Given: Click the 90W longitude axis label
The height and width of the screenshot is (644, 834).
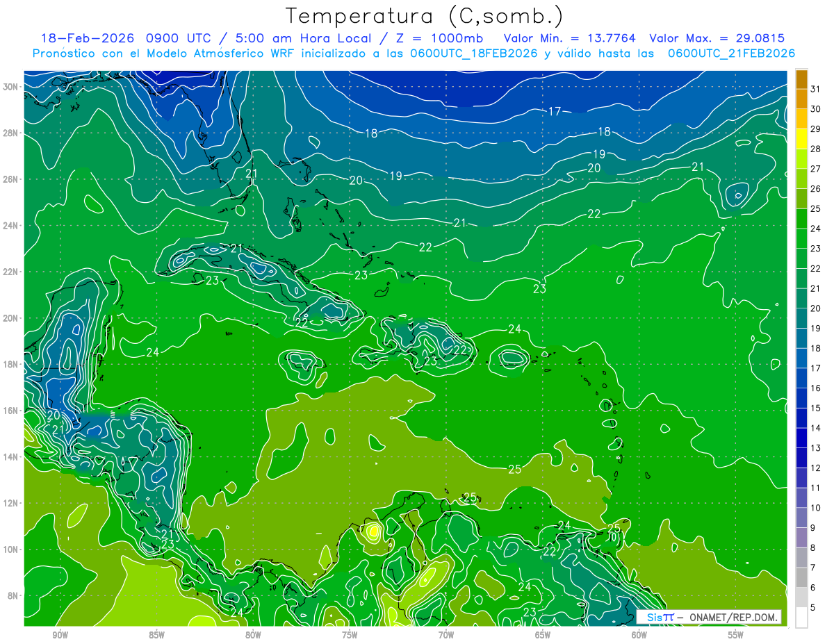Looking at the screenshot, I should click(60, 635).
